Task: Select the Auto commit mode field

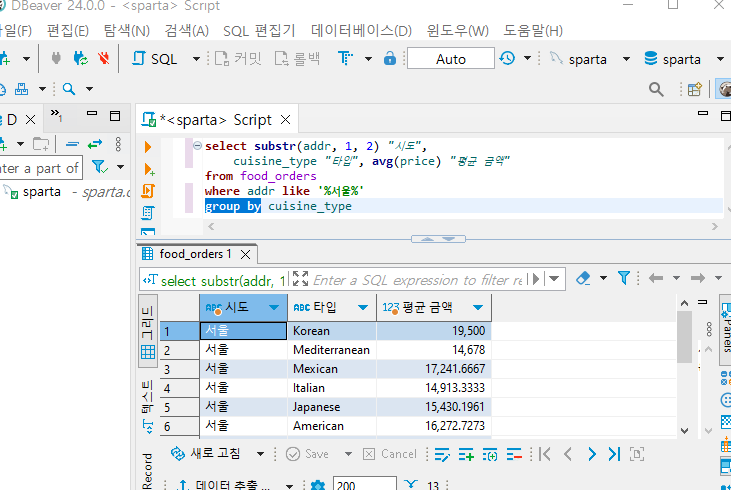Action: pyautogui.click(x=450, y=58)
